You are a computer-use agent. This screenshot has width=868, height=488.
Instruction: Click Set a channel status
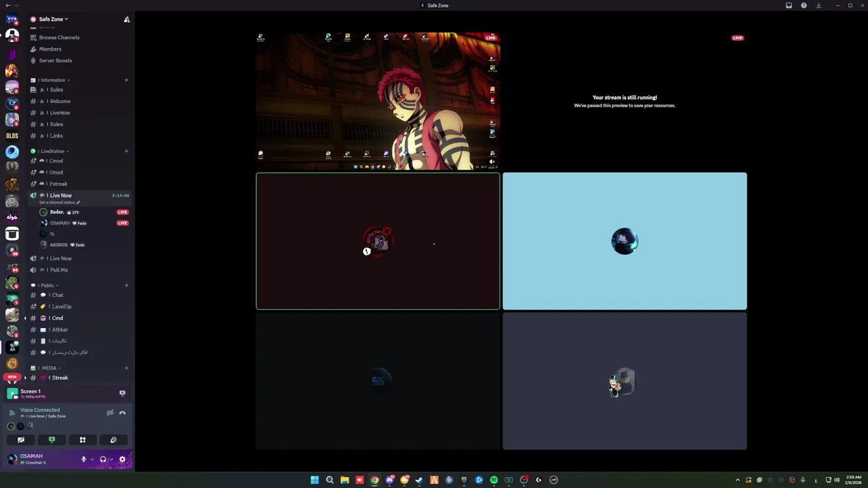60,203
